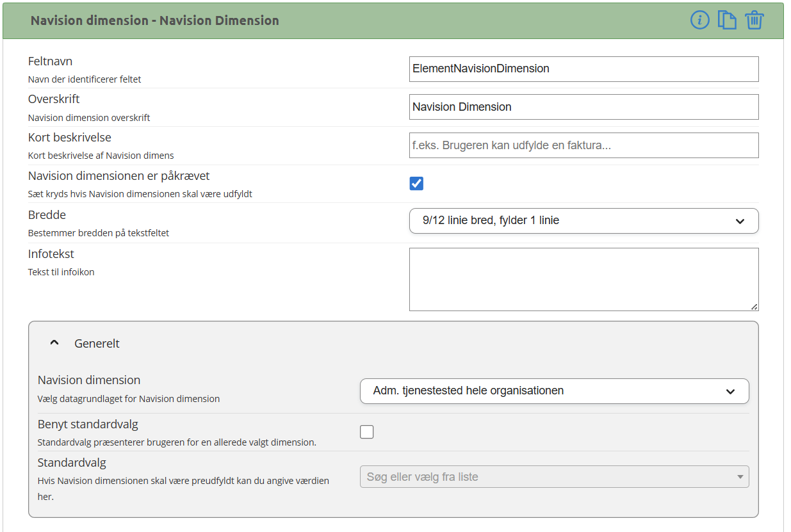Click the Generelt section title

[97, 344]
